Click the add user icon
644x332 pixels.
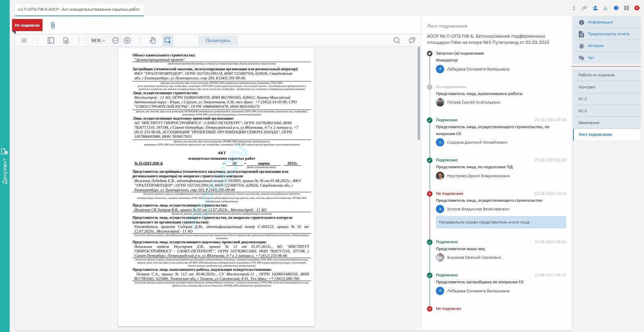click(x=595, y=8)
